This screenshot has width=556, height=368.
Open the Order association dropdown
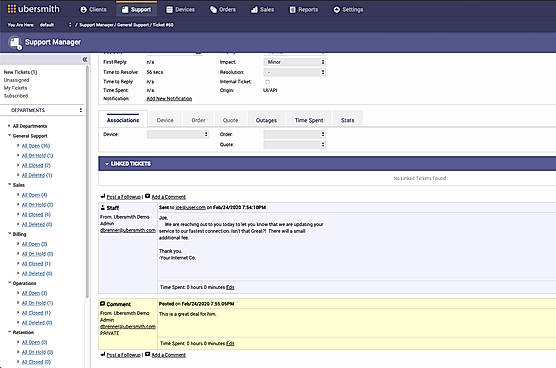295,134
